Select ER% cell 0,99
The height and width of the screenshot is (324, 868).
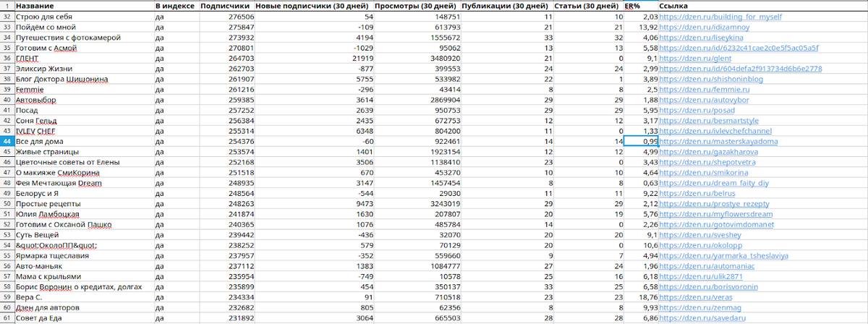click(x=642, y=142)
